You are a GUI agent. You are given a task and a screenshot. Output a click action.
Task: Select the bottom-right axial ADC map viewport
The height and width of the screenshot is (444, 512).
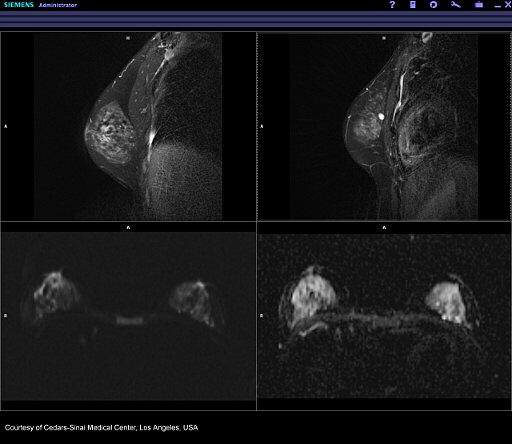[384, 316]
